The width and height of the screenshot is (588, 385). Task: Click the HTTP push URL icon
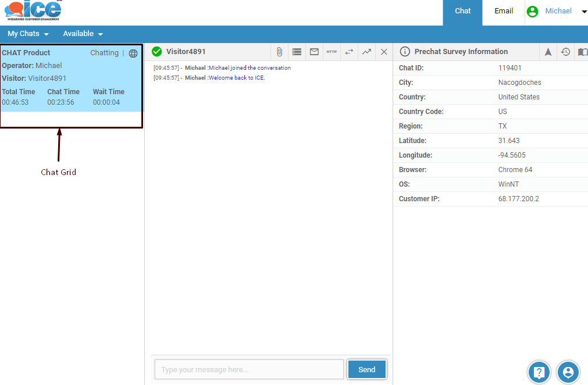tap(332, 52)
